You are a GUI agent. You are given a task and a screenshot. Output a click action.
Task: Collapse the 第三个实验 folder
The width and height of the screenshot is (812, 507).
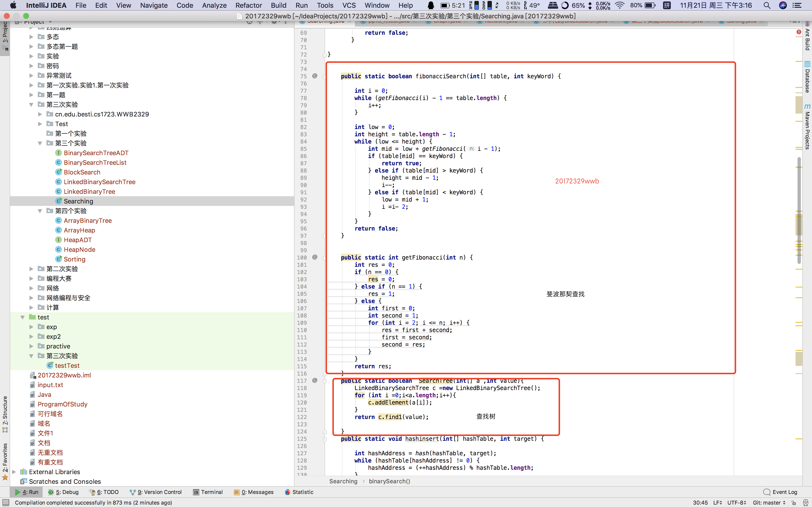tap(40, 143)
